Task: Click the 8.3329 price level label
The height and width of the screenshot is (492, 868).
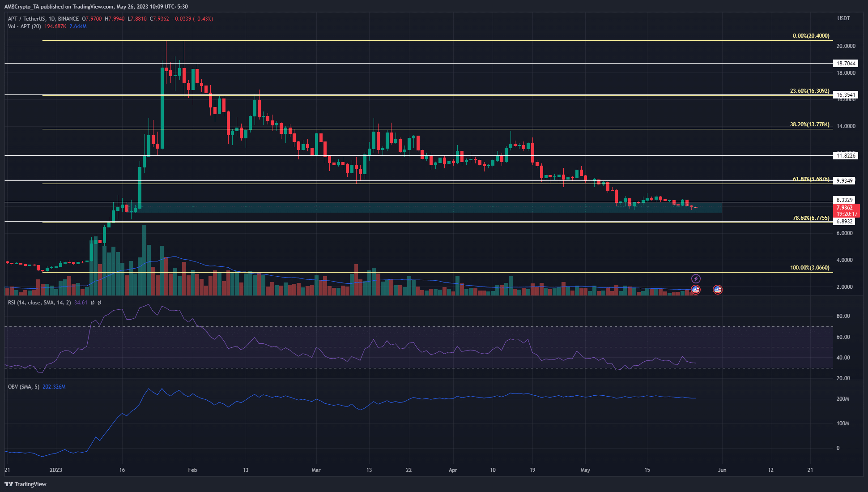Action: 845,200
